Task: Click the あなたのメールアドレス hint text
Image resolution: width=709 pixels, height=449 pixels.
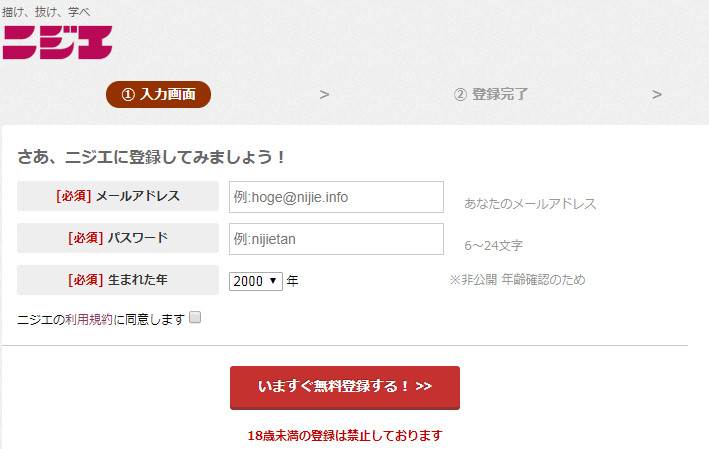Action: 530,204
